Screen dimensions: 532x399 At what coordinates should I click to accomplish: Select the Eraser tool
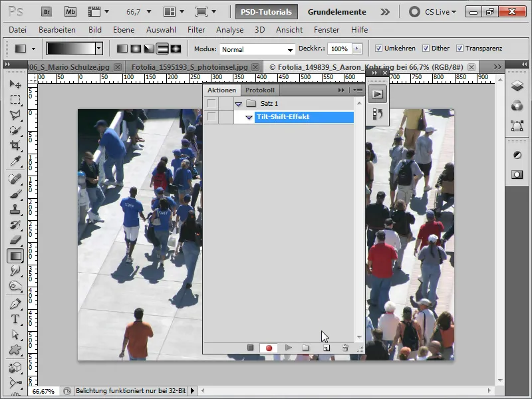pyautogui.click(x=15, y=240)
